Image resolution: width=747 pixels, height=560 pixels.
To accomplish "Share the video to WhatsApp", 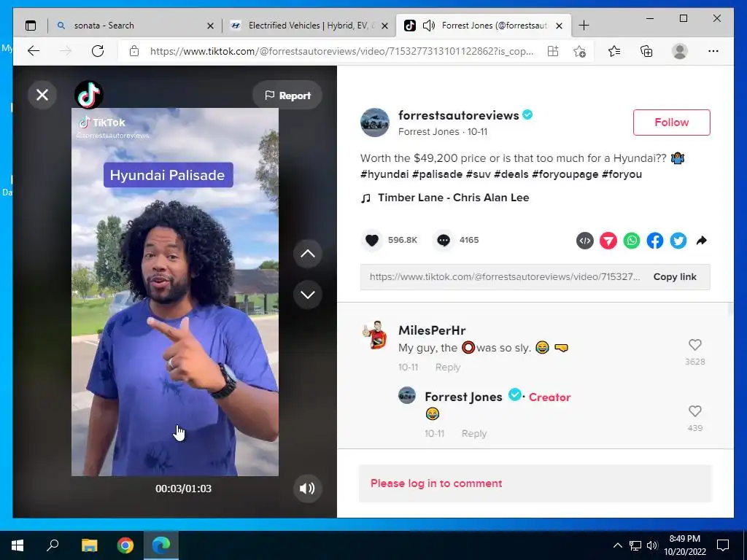I will click(x=632, y=241).
